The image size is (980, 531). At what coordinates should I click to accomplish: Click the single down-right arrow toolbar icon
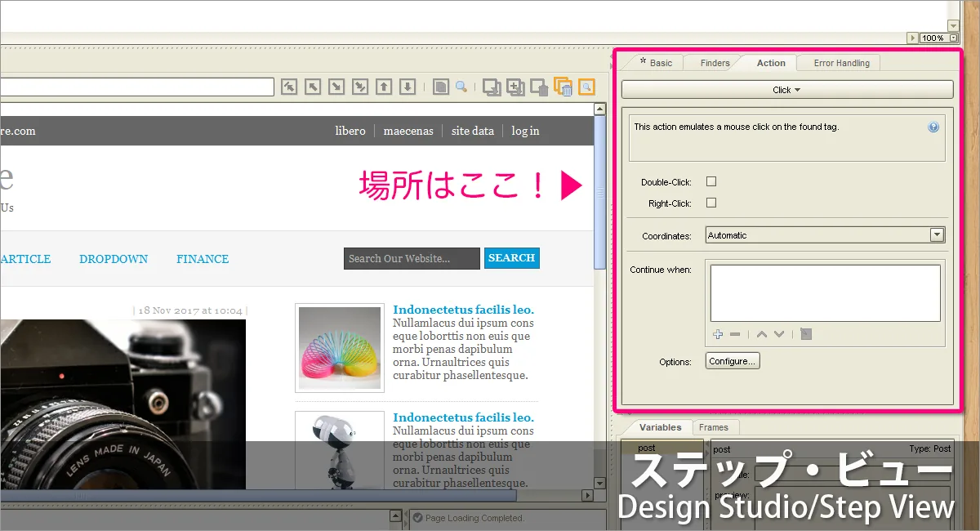pyautogui.click(x=336, y=87)
